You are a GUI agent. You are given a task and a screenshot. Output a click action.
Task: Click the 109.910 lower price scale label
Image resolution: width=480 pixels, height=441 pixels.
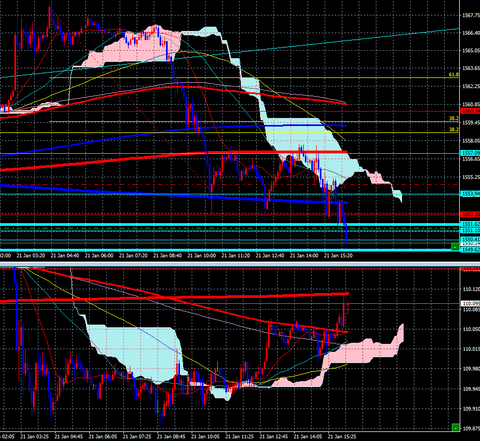click(x=471, y=409)
